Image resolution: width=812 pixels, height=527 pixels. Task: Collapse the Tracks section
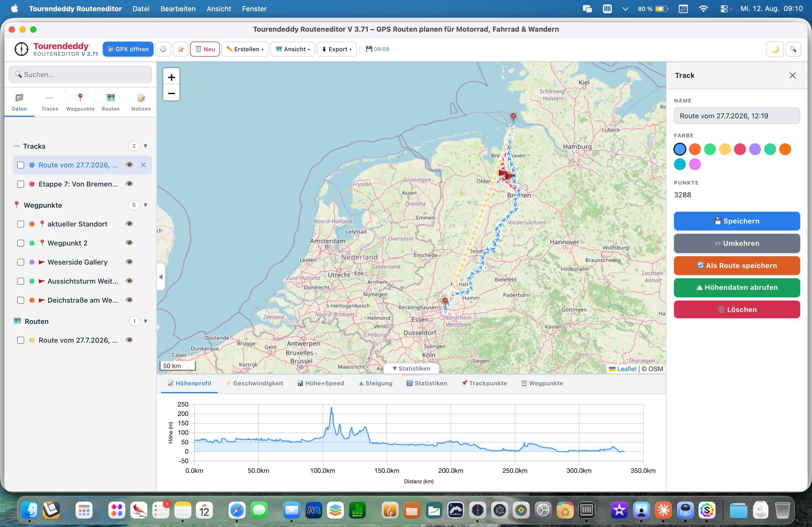pyautogui.click(x=146, y=146)
